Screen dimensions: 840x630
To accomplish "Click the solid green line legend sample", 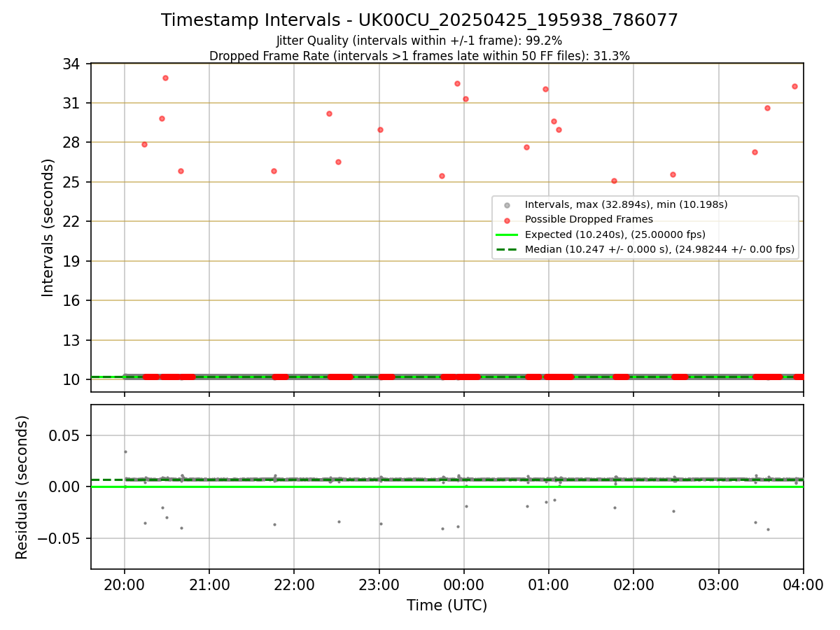I will pos(507,234).
